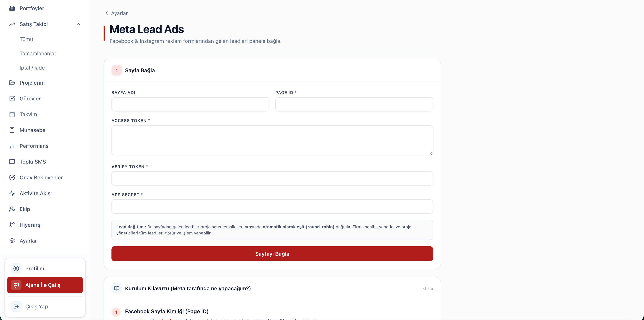Open the Takvim calendar icon
The width and height of the screenshot is (644, 320).
click(x=12, y=114)
